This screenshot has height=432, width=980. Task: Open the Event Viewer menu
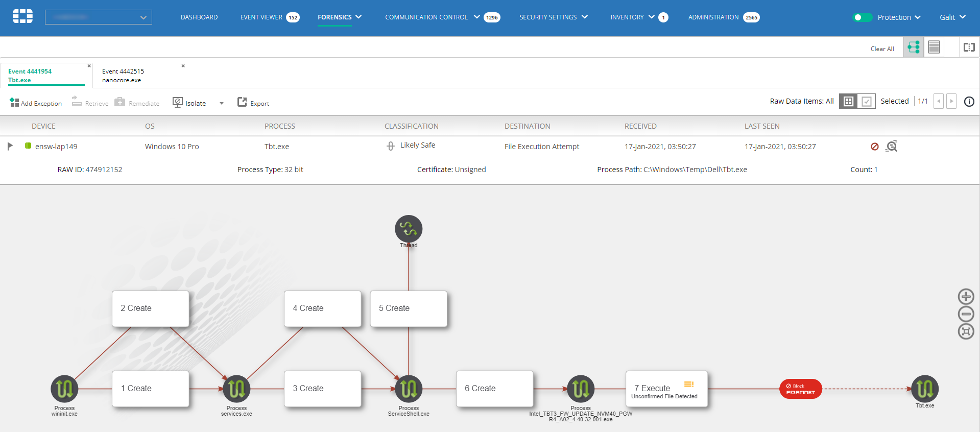point(261,17)
